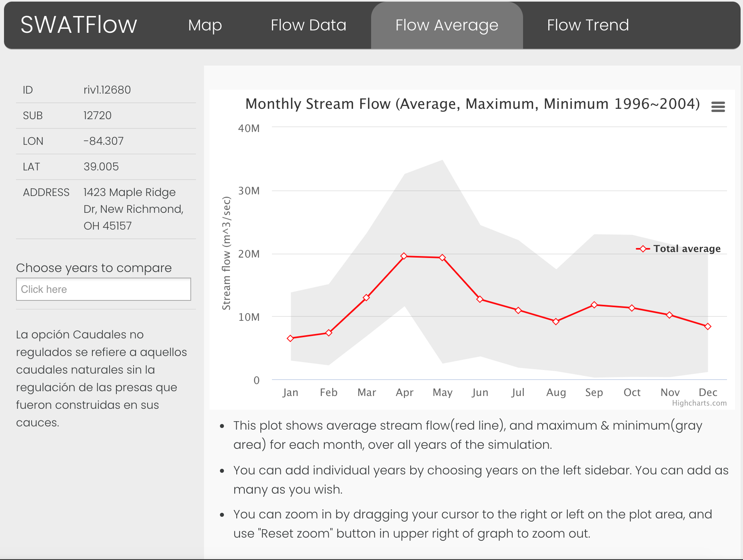Click the chart title text
Image resolution: width=743 pixels, height=560 pixels.
click(472, 104)
